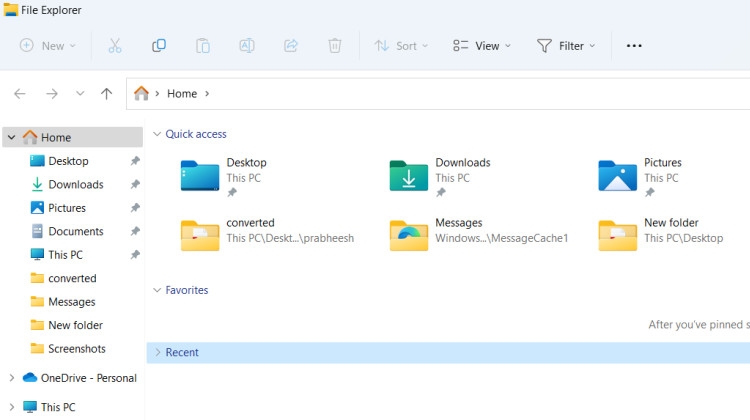This screenshot has height=420, width=750.
Task: Open the Sort dropdown
Action: pos(401,46)
